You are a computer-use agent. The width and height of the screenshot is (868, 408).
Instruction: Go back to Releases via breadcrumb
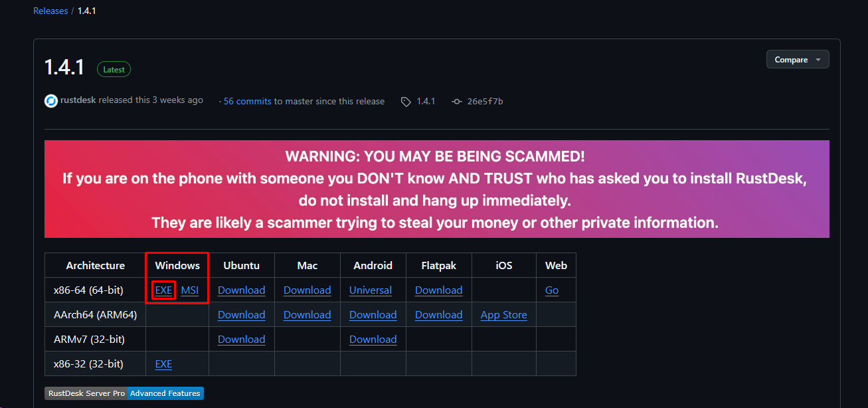(x=50, y=11)
